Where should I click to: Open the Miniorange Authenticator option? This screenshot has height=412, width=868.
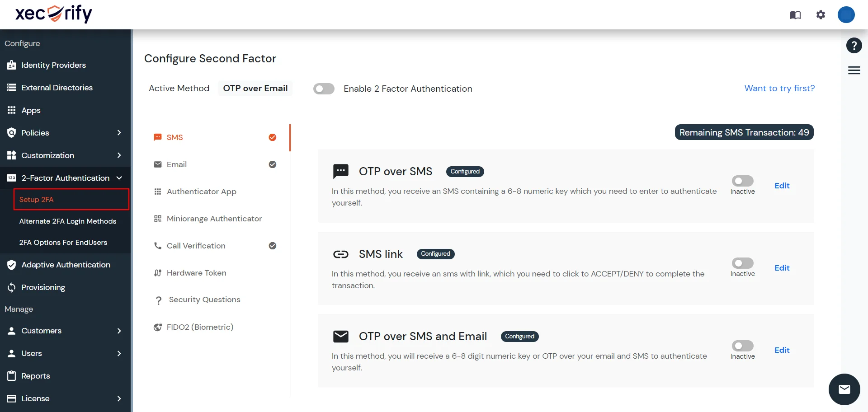[x=214, y=219]
